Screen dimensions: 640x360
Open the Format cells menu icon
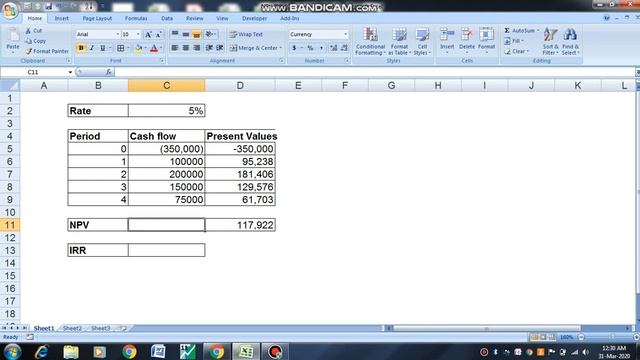click(486, 35)
